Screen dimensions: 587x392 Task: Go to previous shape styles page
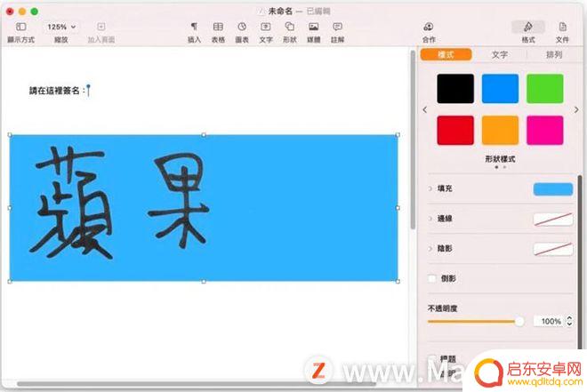(425, 109)
